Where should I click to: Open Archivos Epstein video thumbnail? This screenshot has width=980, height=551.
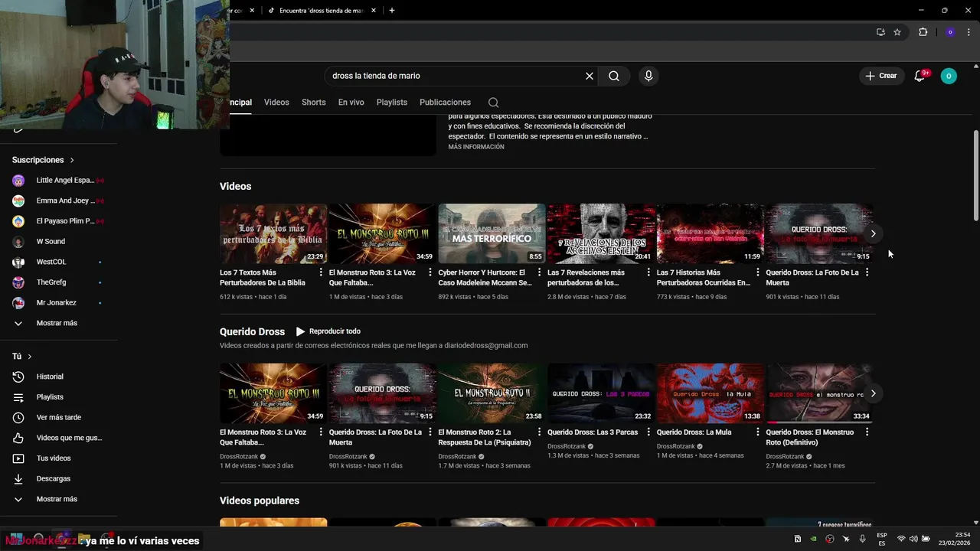click(x=601, y=233)
